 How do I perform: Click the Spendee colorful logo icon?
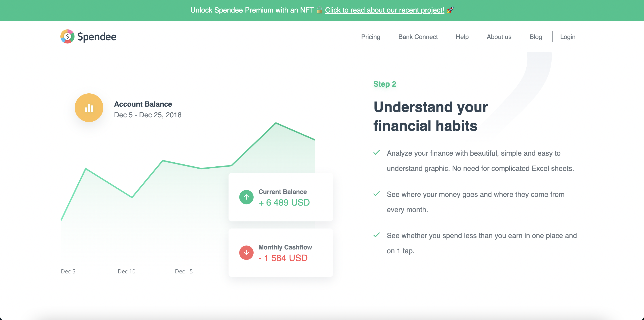67,37
